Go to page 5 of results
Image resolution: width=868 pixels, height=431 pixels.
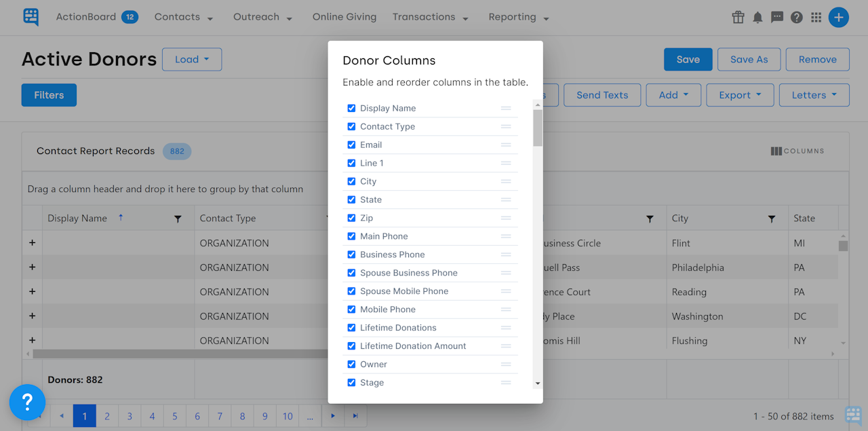[x=174, y=415]
